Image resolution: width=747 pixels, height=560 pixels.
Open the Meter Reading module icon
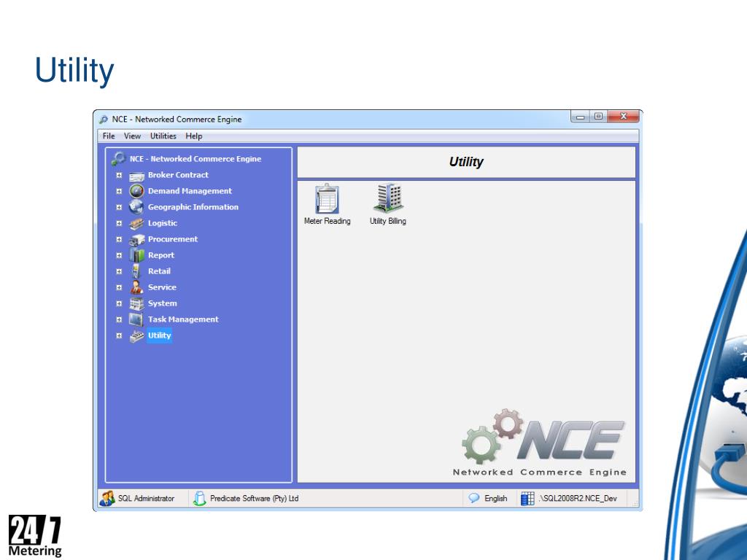coord(327,199)
